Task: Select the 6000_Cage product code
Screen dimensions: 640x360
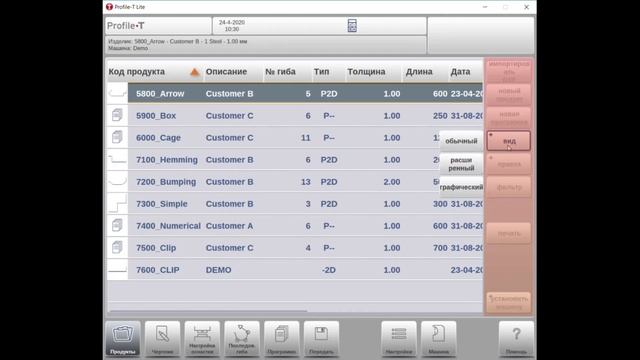Action: pyautogui.click(x=158, y=138)
